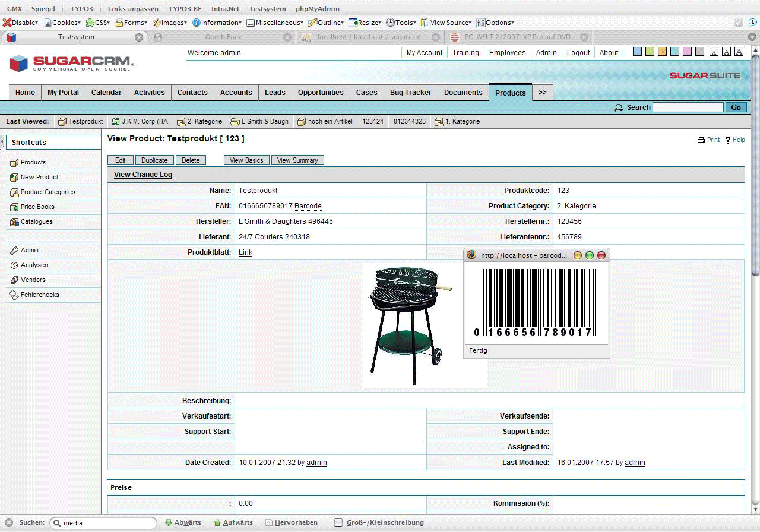The height and width of the screenshot is (532, 760).
Task: Click the Delete button
Action: (191, 160)
